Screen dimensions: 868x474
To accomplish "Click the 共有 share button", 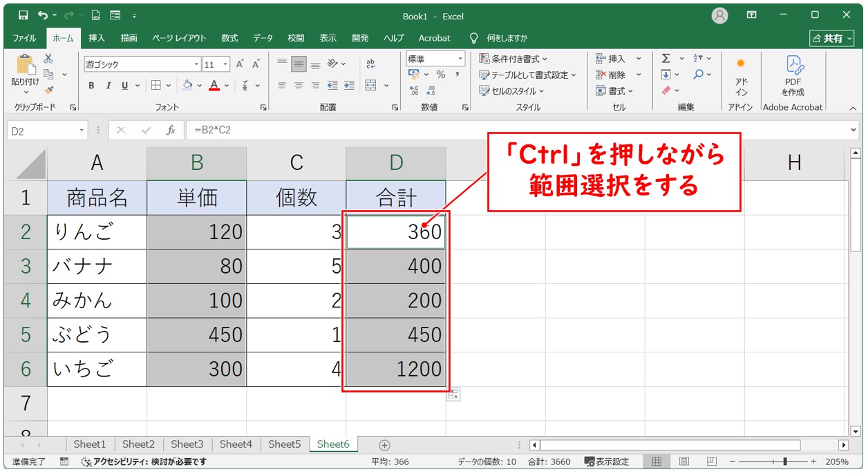I will (x=827, y=38).
